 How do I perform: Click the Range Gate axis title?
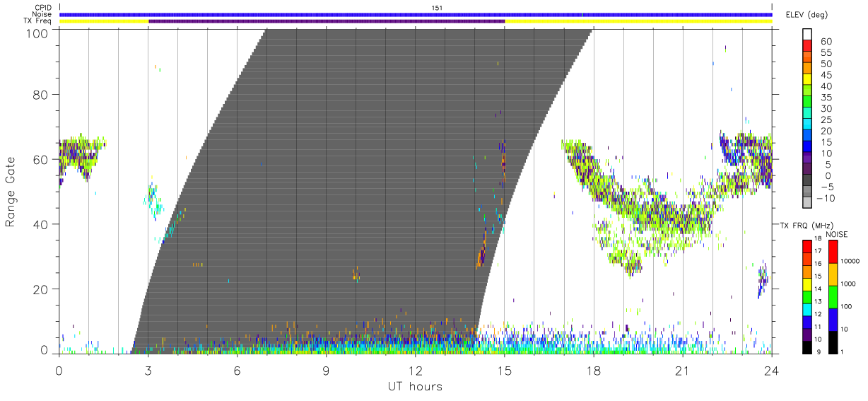pyautogui.click(x=11, y=192)
